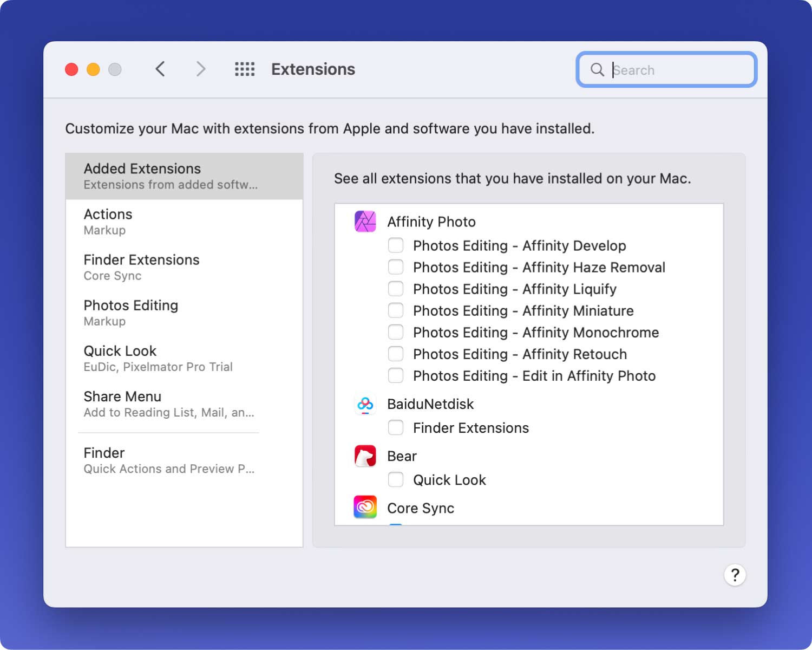Click the magnifying glass search icon
812x650 pixels.
tap(597, 69)
